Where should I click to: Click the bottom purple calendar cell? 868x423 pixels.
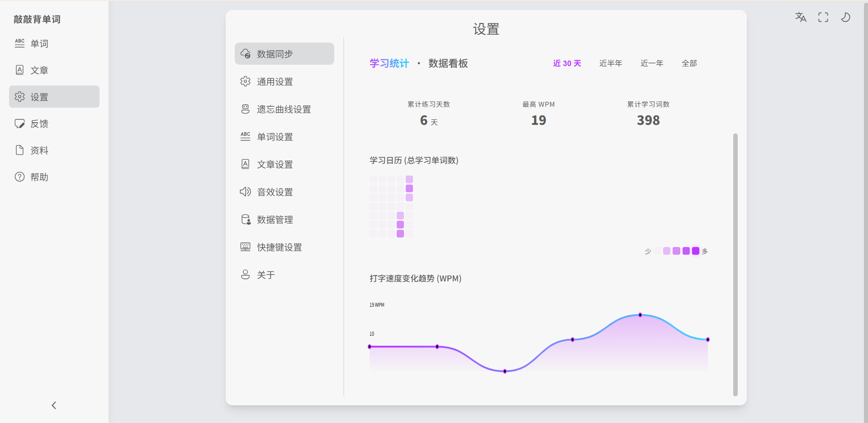click(400, 233)
